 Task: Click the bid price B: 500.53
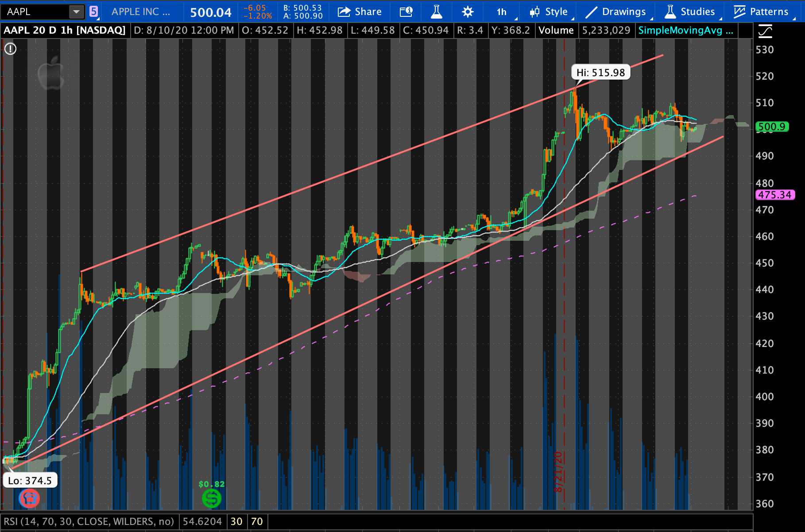pos(303,8)
